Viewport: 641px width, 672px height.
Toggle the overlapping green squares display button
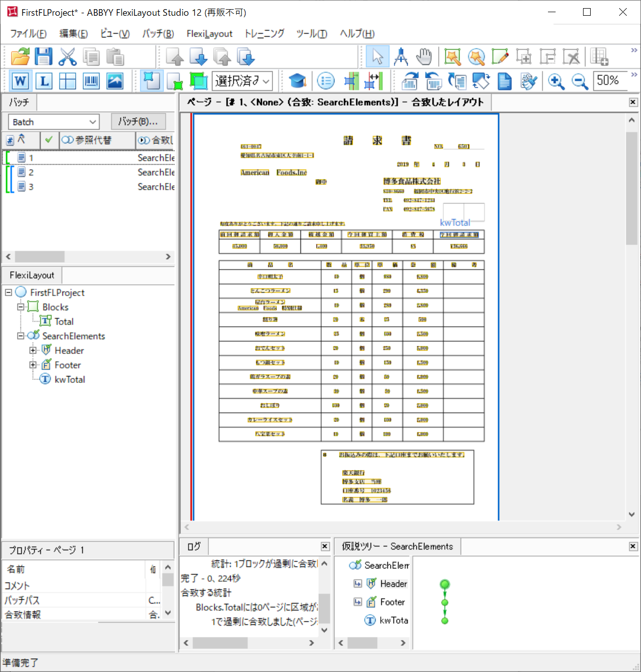[x=199, y=81]
